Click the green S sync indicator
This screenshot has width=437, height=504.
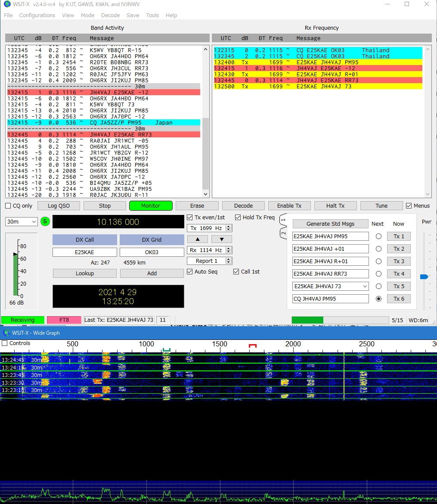(45, 221)
